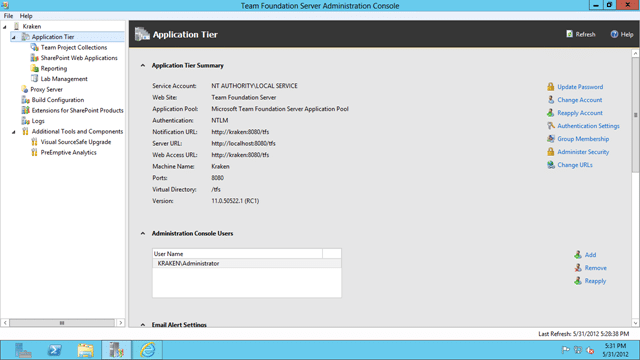
Task: Select Team Project Collections in tree
Action: 74,47
